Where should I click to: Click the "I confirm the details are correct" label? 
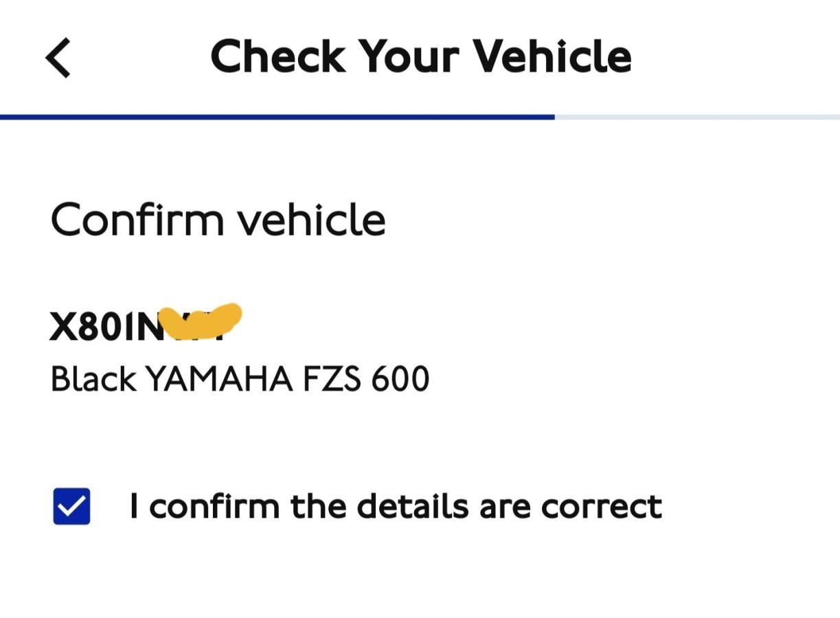[x=395, y=507]
